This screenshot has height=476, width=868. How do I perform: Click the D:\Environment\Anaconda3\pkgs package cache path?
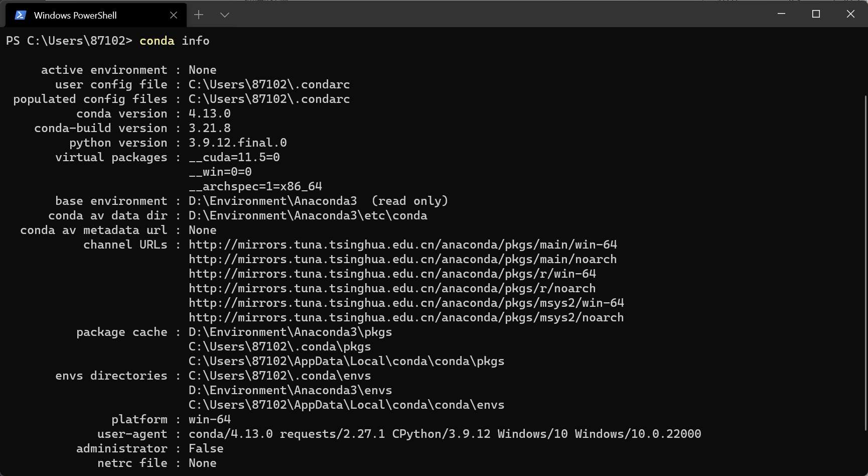tap(290, 332)
